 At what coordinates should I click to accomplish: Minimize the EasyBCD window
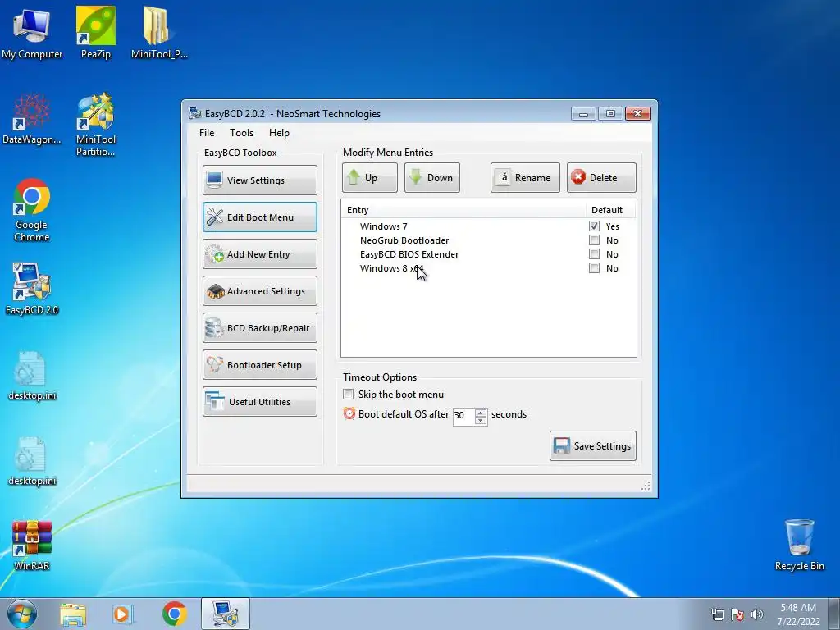583,113
